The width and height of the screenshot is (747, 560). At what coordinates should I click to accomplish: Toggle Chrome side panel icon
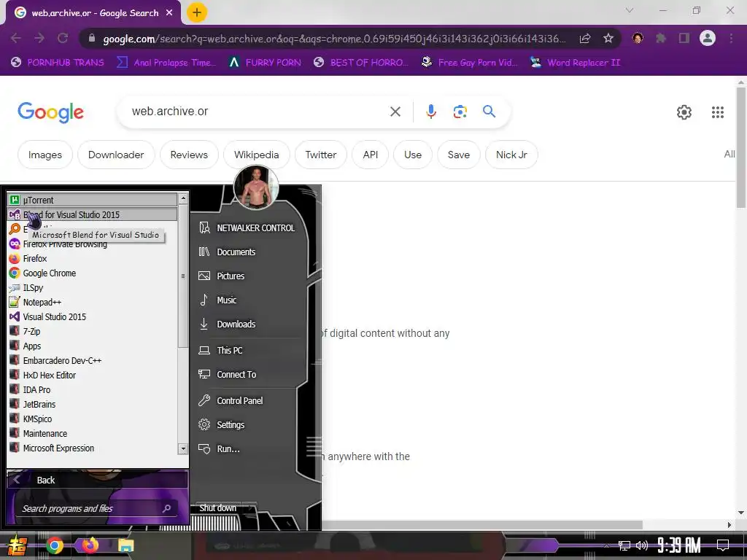coord(684,38)
